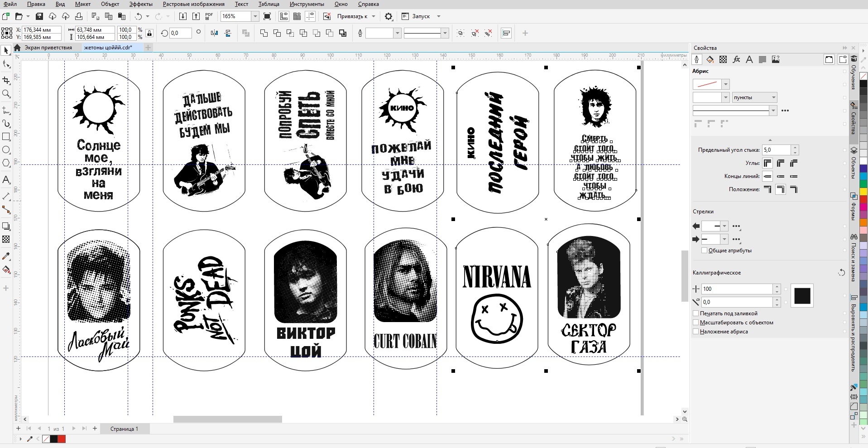
Task: Toggle Show rulers button
Action: click(284, 16)
